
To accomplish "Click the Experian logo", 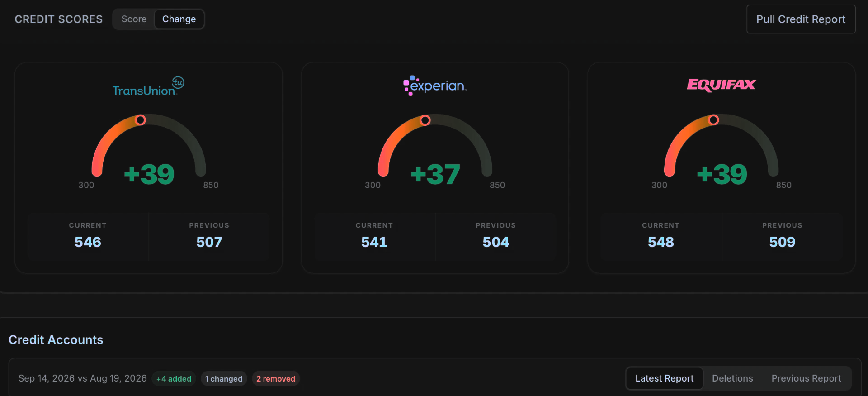I will (435, 86).
